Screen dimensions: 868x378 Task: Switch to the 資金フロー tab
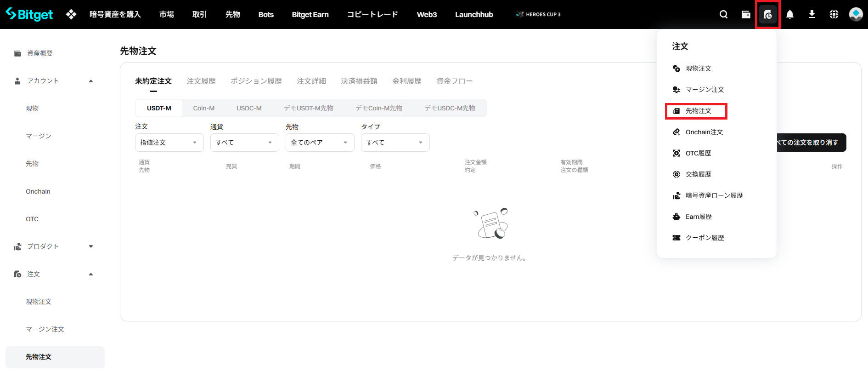coord(454,81)
